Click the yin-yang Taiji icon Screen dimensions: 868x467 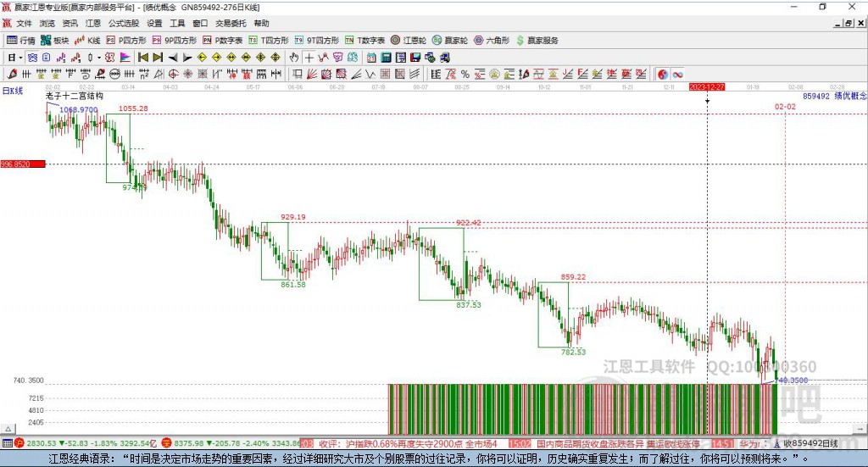662,74
